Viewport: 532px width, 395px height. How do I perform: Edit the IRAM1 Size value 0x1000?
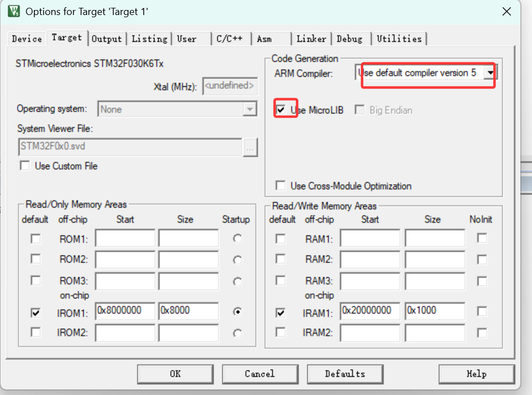pos(435,311)
